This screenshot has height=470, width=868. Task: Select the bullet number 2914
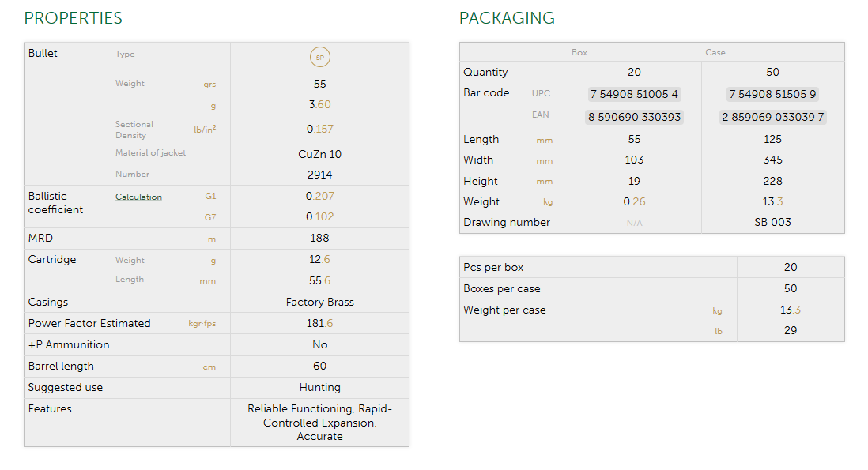[x=319, y=175]
